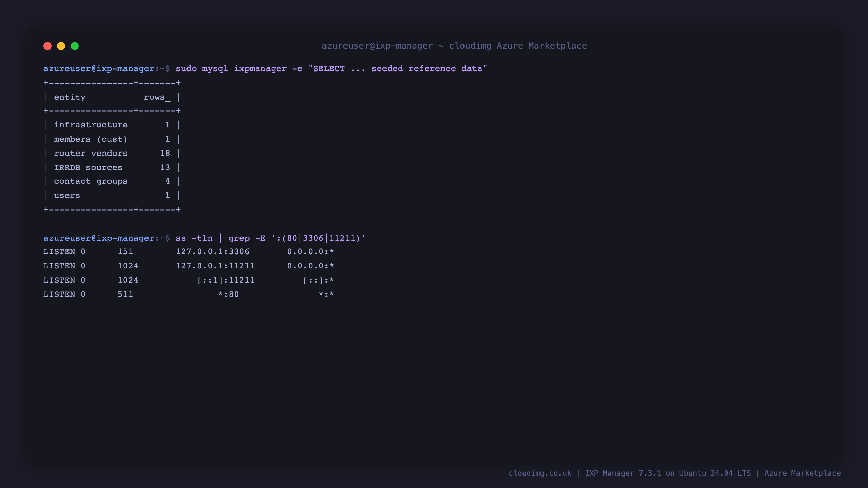
Task: Click the ss -tln grep command line
Action: tap(270, 238)
